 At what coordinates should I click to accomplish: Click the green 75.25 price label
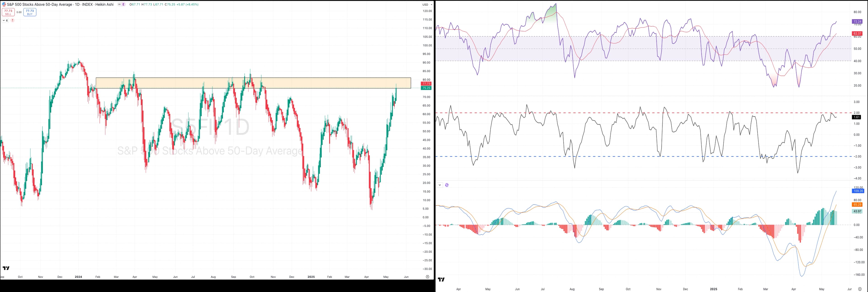[x=426, y=88]
